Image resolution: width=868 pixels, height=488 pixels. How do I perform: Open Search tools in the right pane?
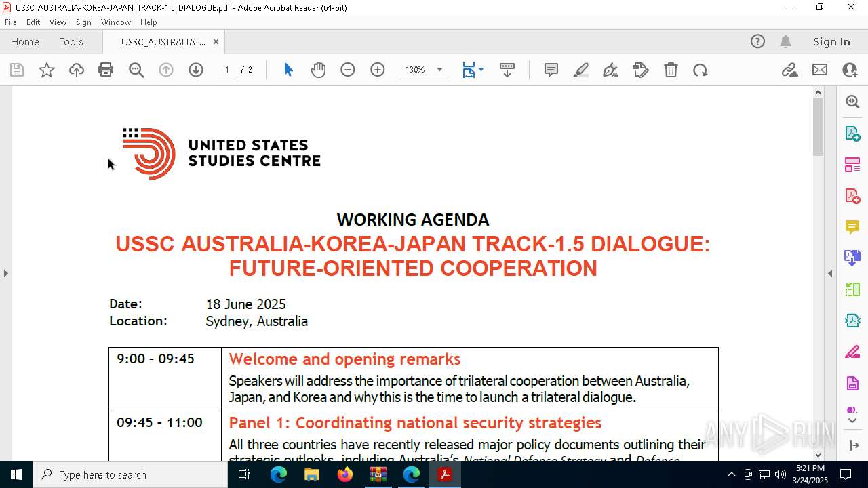tap(852, 102)
